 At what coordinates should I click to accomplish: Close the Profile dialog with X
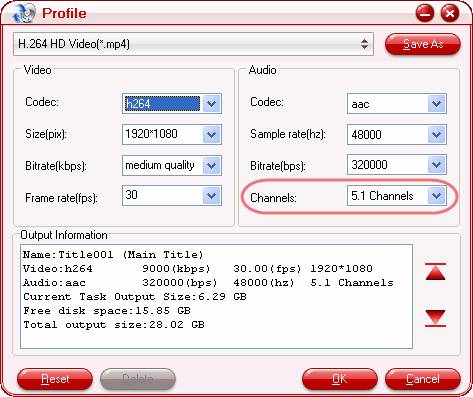pyautogui.click(x=450, y=14)
